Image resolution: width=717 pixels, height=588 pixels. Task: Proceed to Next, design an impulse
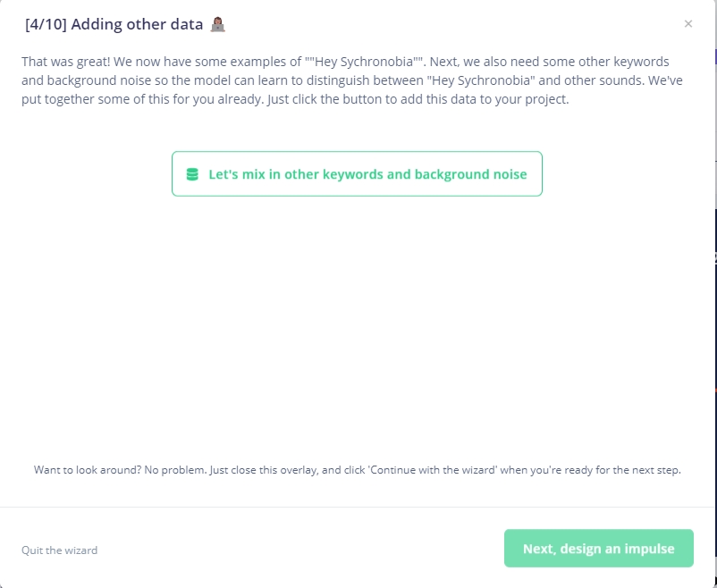(598, 549)
